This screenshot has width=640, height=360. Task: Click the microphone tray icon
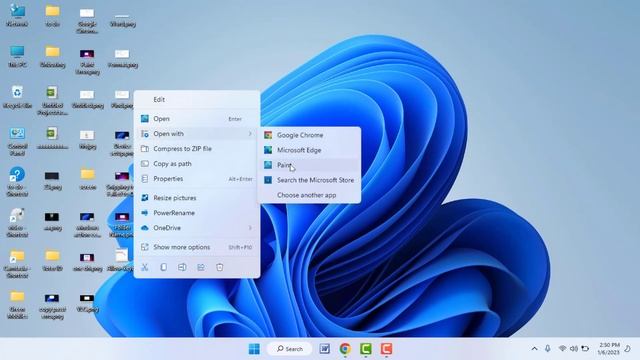[x=548, y=349]
